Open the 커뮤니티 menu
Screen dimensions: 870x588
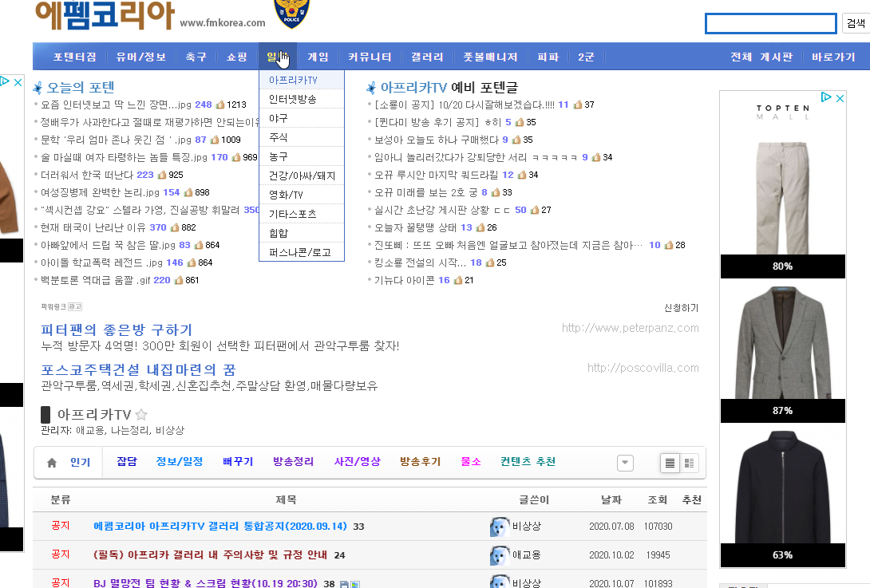tap(370, 57)
